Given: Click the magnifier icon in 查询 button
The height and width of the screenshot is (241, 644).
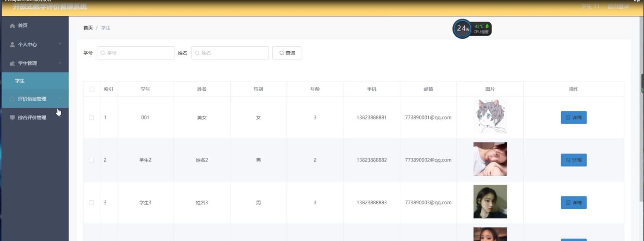Looking at the screenshot, I should (x=281, y=53).
